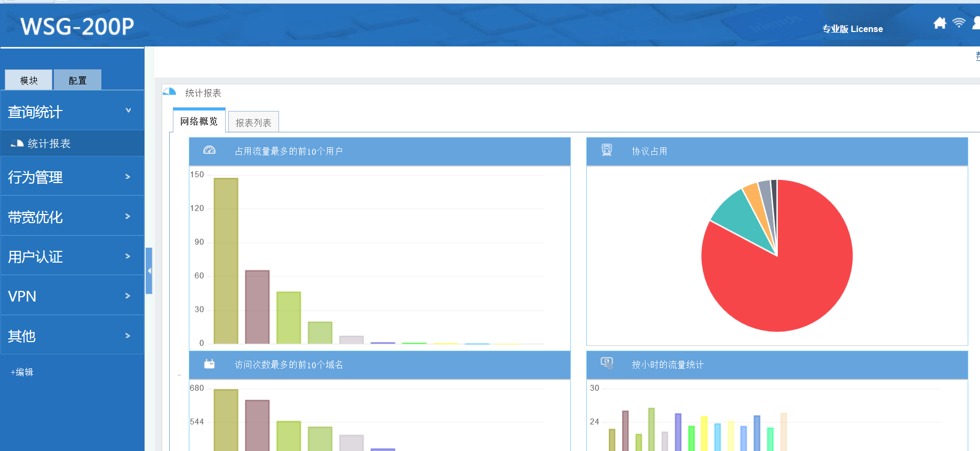Switch to the 报表列表 tab
980x451 pixels.
point(253,122)
